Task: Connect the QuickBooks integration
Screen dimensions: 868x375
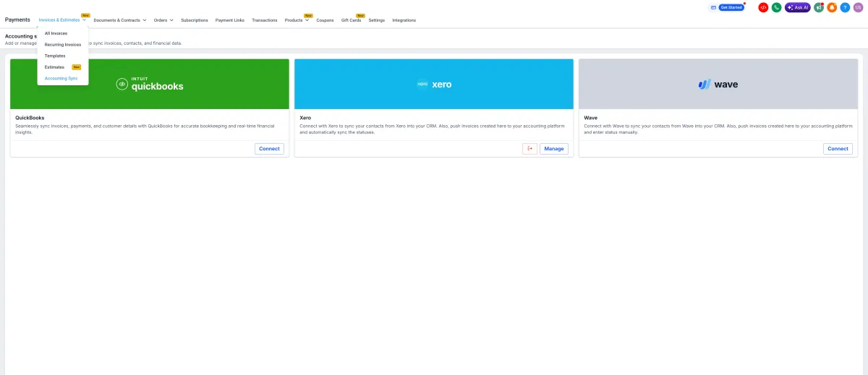Action: coord(269,149)
